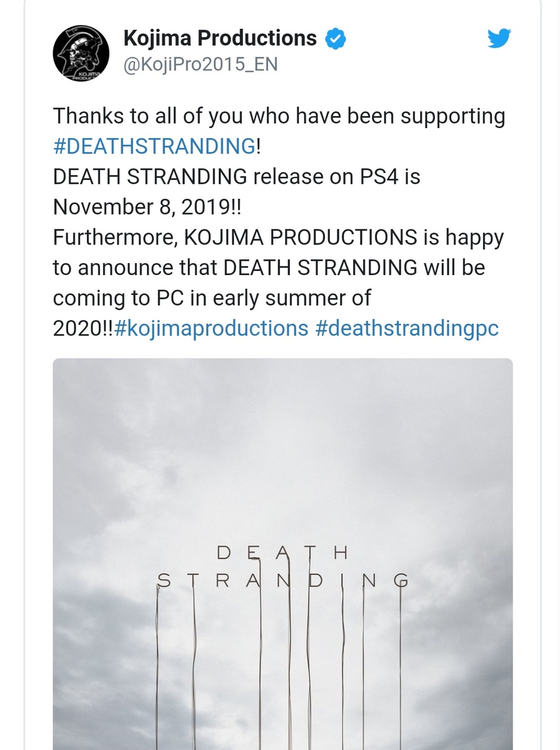Click the word STRANDING in the poster
Screen dimensions: 560x750
click(x=282, y=581)
